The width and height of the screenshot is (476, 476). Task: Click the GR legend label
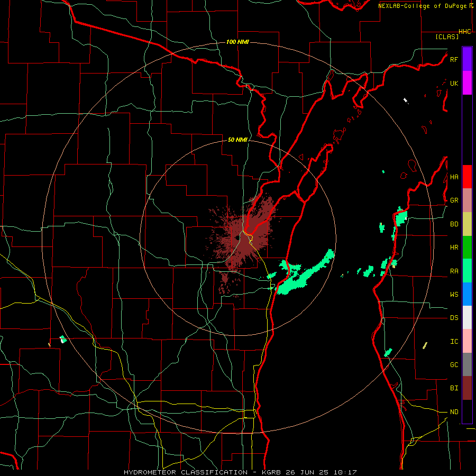click(x=454, y=200)
